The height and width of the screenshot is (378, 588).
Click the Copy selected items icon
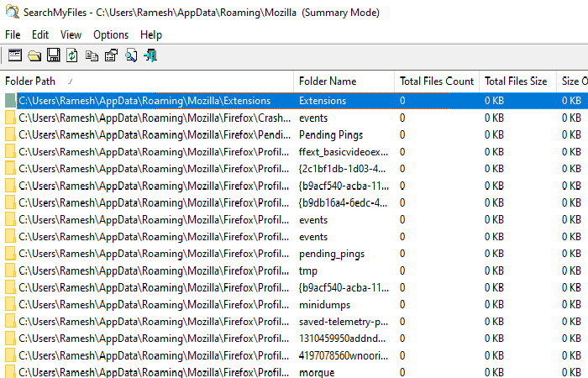click(x=92, y=56)
